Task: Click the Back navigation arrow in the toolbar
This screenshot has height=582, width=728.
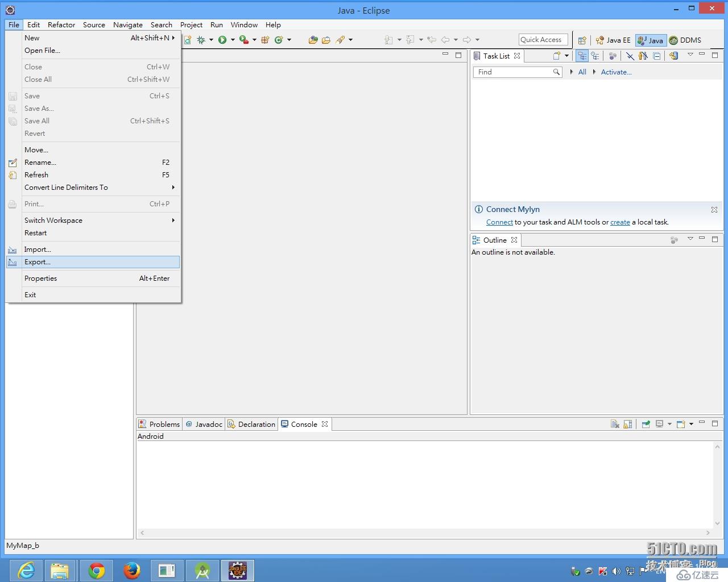Action: [445, 40]
